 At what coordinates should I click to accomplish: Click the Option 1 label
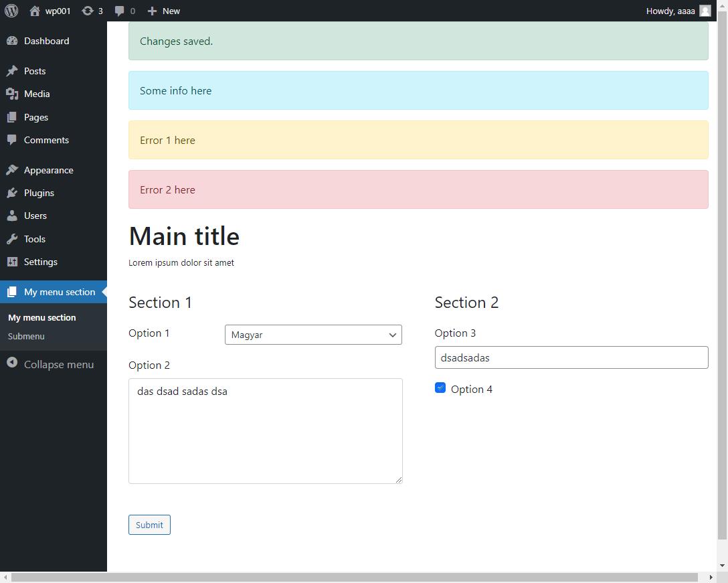(149, 333)
